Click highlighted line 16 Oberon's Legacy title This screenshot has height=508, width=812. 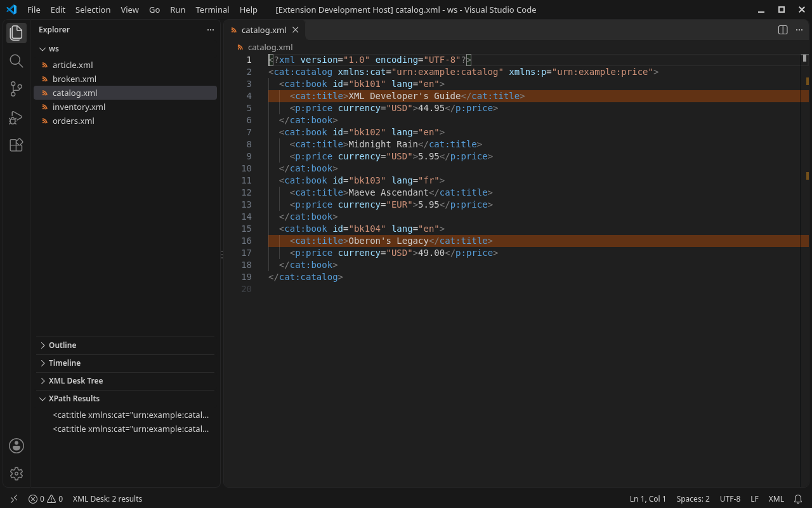pyautogui.click(x=539, y=241)
